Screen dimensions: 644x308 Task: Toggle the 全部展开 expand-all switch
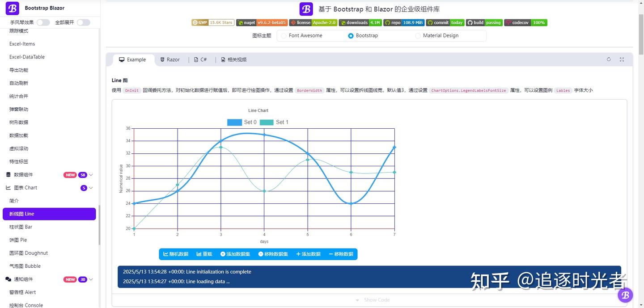point(83,22)
